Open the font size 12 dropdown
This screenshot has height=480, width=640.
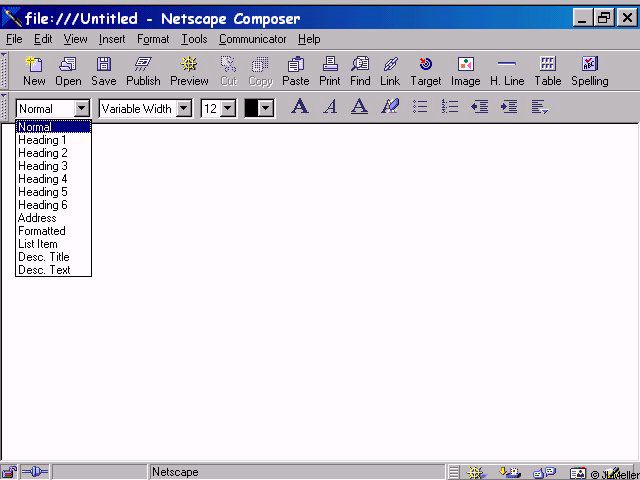(228, 109)
